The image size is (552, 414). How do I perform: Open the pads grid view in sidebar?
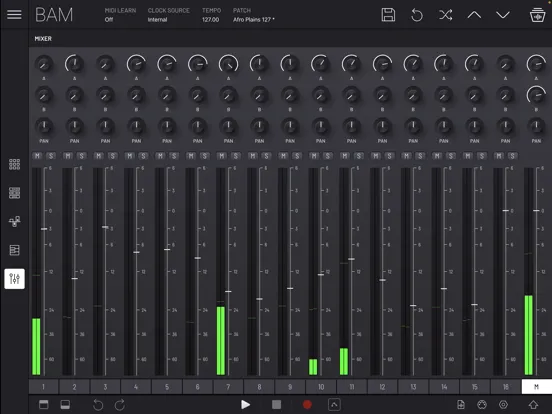[x=14, y=164]
